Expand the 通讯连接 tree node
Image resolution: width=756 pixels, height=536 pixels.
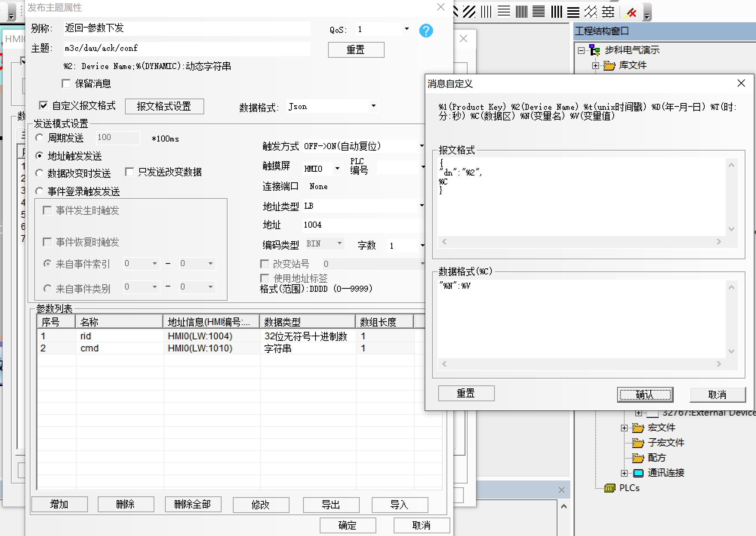click(624, 473)
